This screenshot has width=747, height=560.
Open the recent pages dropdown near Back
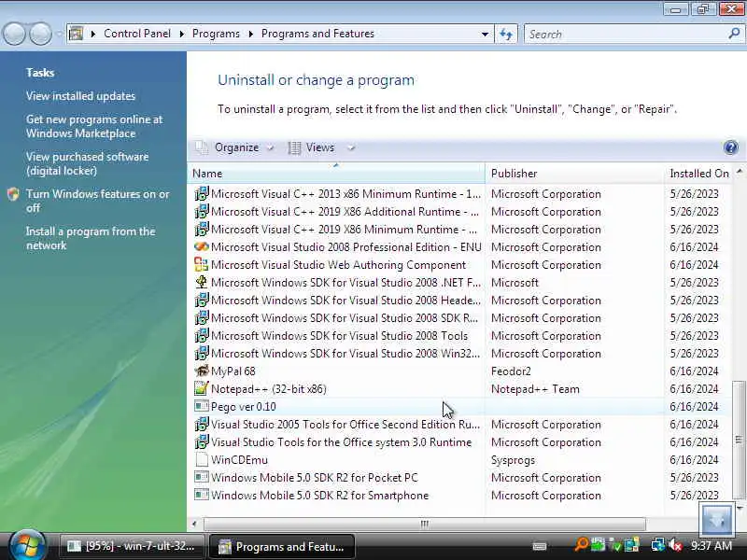pyautogui.click(x=59, y=35)
